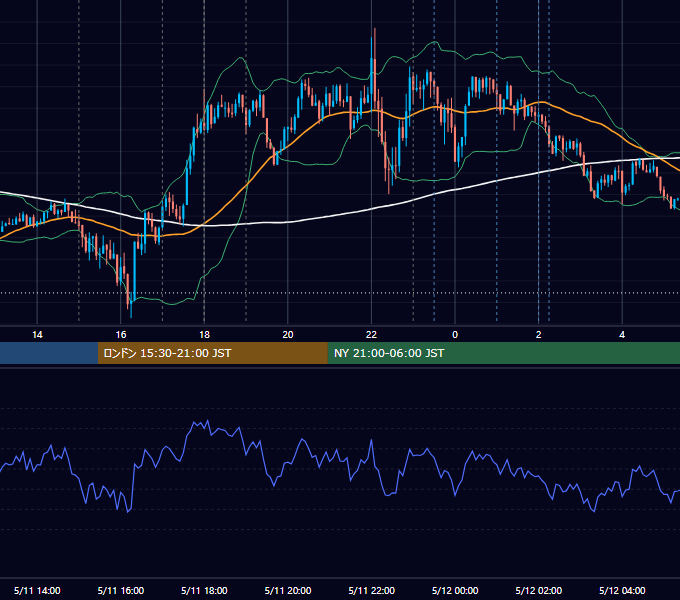Click the 0 hour label on the price chart axis
The width and height of the screenshot is (680, 600).
[x=455, y=335]
